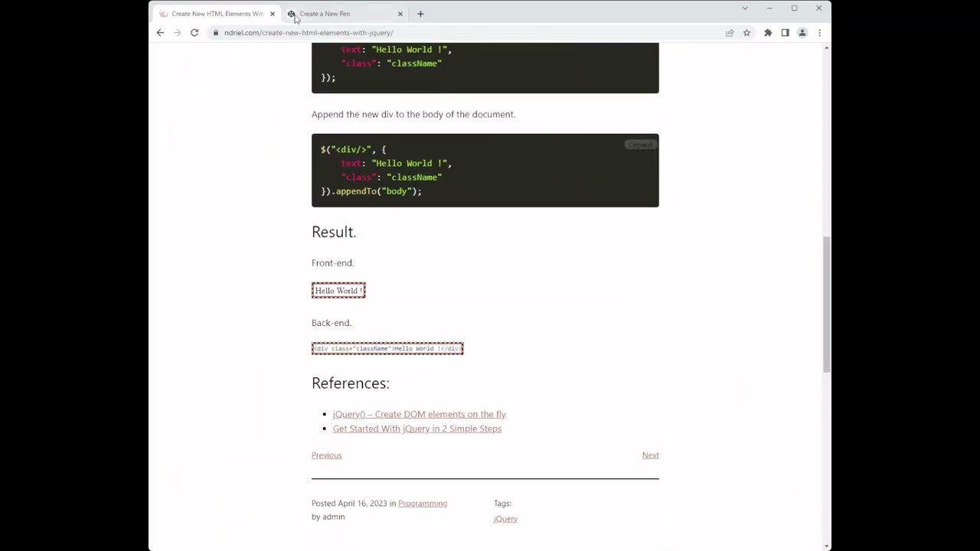Screen dimensions: 980x551
Task: Open a new tab with plus icon
Action: 420,14
